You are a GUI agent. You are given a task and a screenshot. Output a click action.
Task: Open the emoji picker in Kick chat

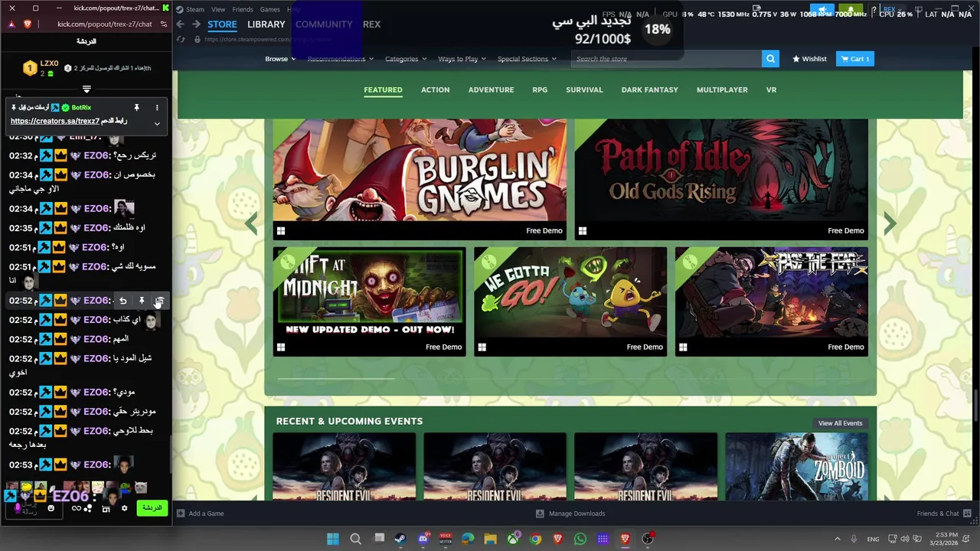pos(51,509)
